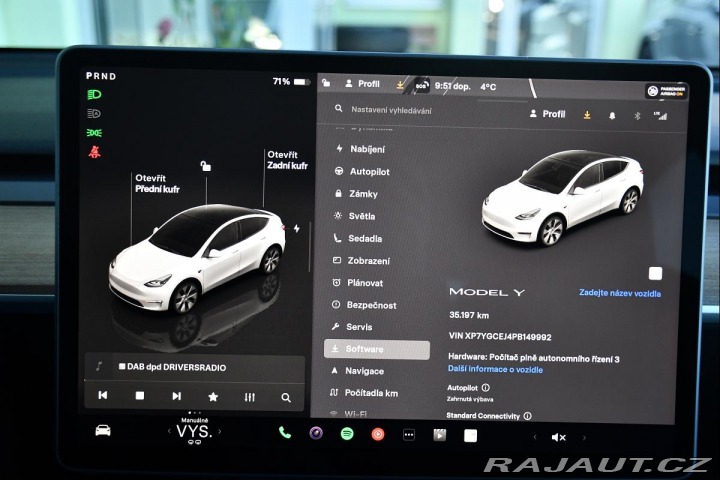
Task: Lower temperature with left chevron
Action: tap(169, 431)
